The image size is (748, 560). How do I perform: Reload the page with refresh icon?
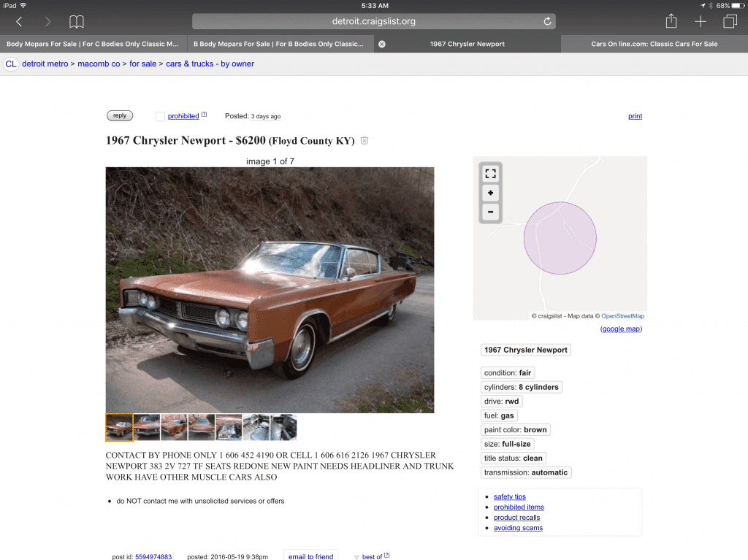click(547, 21)
